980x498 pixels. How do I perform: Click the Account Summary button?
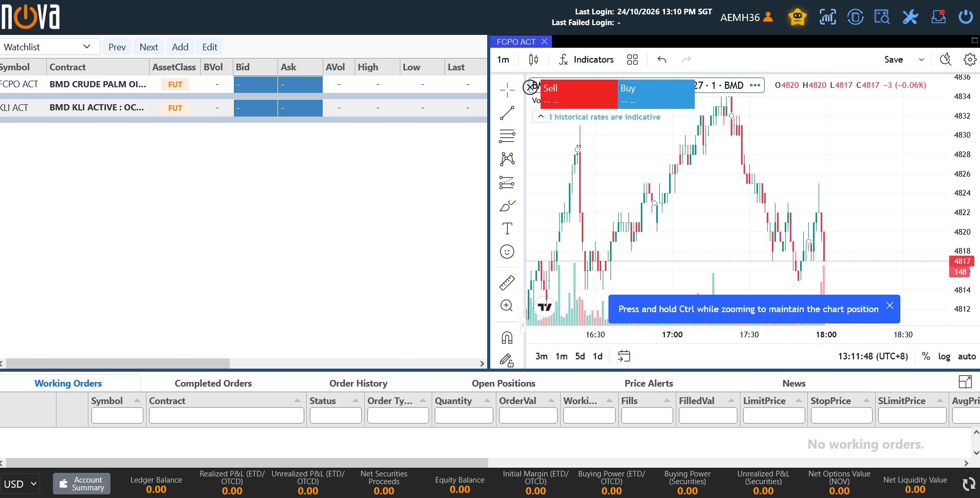click(x=82, y=484)
